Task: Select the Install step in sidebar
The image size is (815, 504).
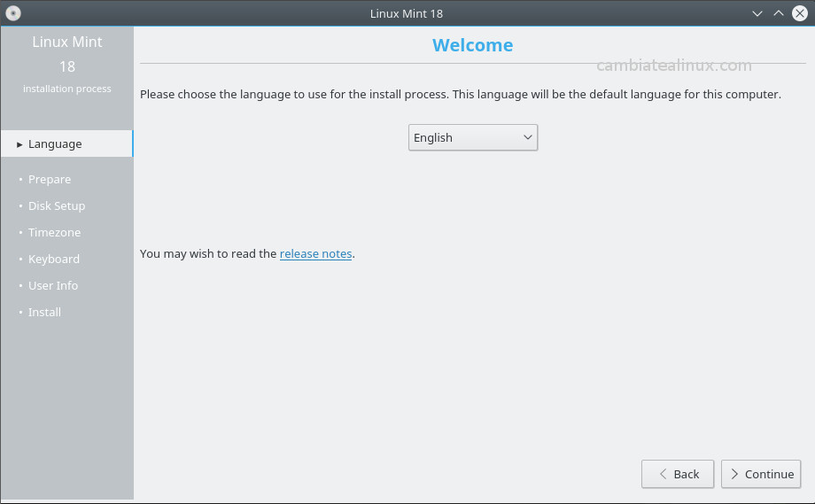Action: pos(44,312)
